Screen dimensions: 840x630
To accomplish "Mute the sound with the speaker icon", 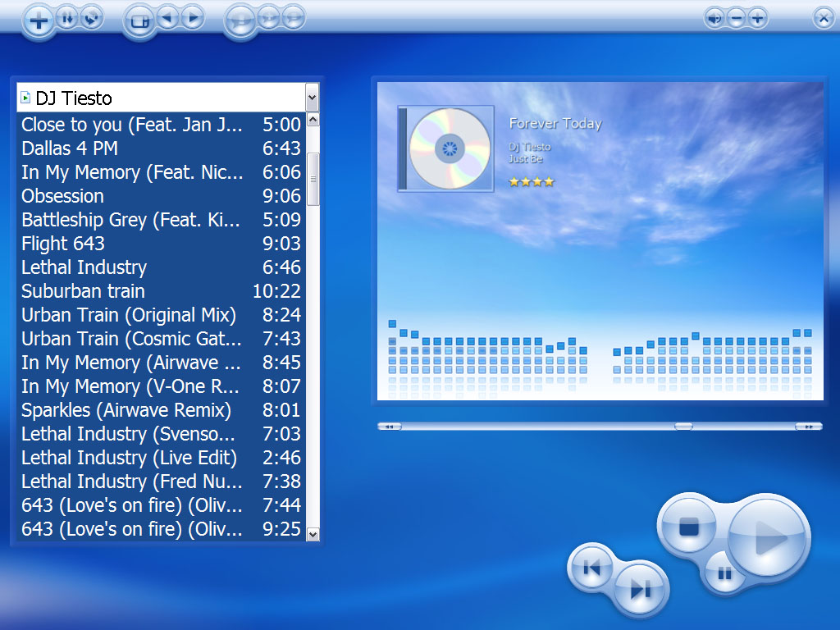I will (x=713, y=17).
